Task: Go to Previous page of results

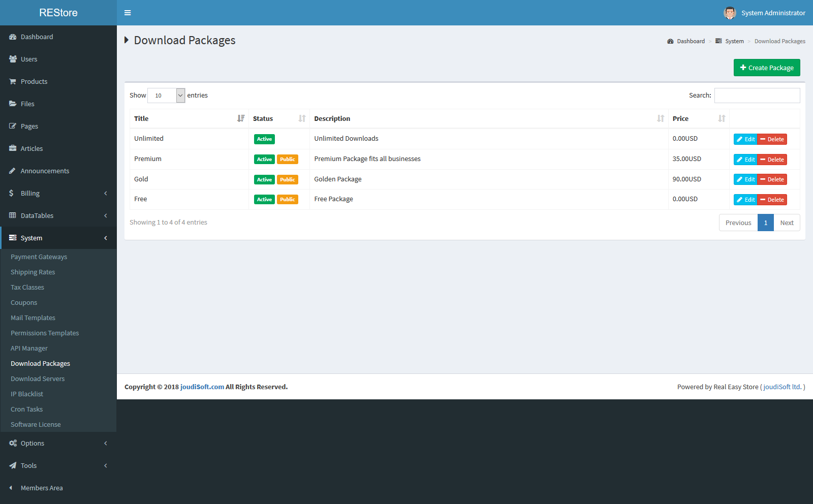Action: pos(738,223)
